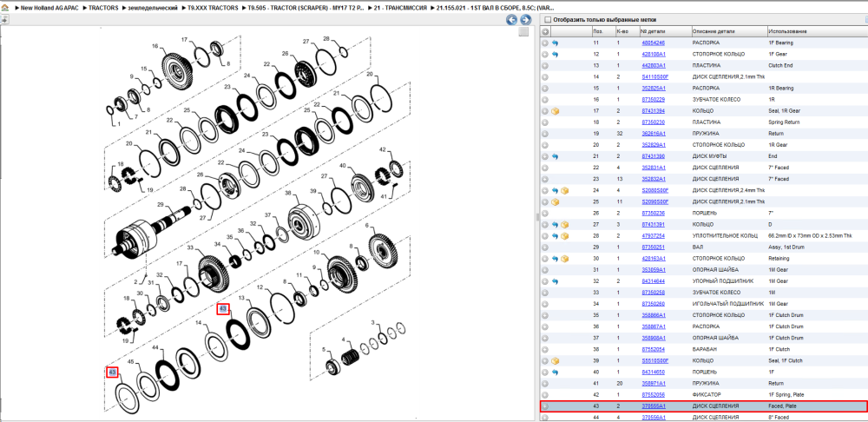Screen dimensions: 868x422
Task: Select highlighted callout 43 near ring 14
Action: click(223, 309)
